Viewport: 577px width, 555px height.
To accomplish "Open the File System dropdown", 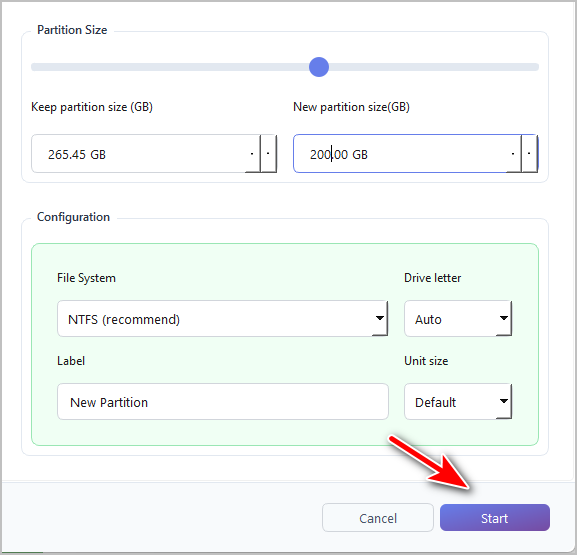I will click(x=222, y=319).
